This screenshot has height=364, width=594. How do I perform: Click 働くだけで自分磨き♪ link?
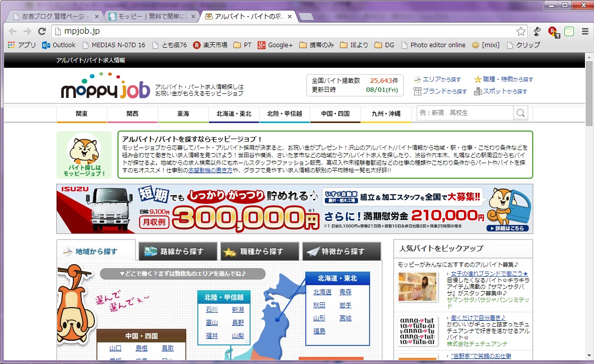point(479,318)
